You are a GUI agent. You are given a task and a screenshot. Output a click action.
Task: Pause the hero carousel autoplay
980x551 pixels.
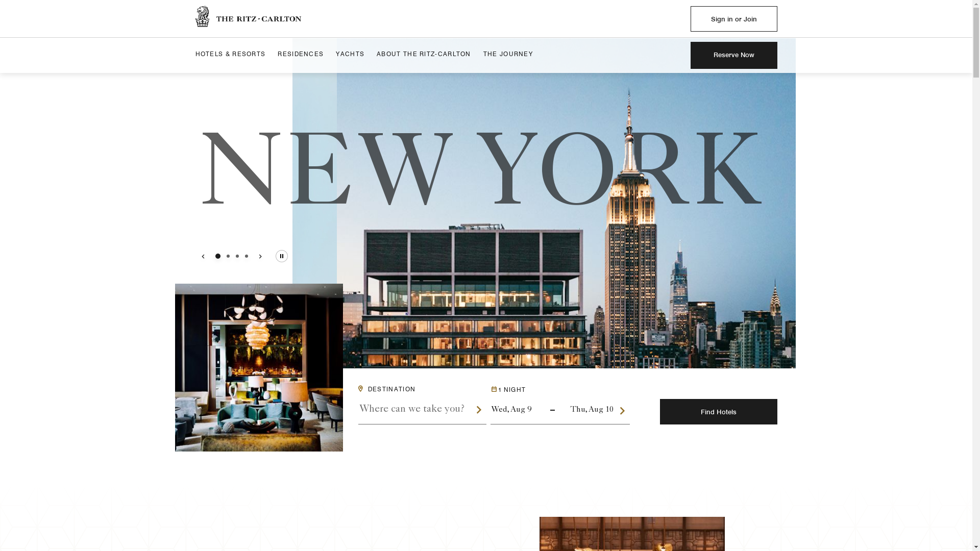click(x=282, y=256)
